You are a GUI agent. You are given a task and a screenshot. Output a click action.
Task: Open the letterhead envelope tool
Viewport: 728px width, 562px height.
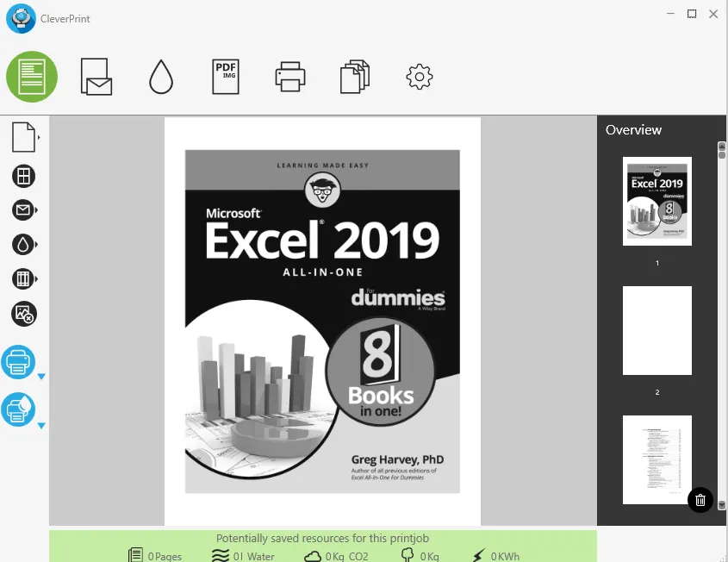[96, 77]
